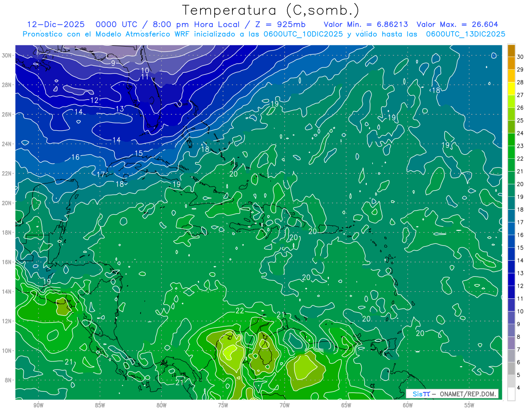The image size is (532, 411).
Task: Click the '22N' latitude axis label
Action: (8, 173)
